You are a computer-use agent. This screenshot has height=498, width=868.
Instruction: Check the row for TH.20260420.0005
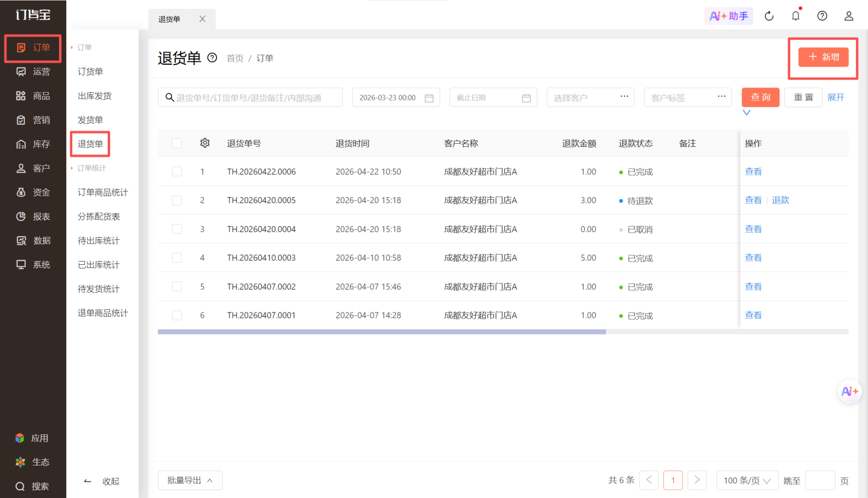(177, 200)
